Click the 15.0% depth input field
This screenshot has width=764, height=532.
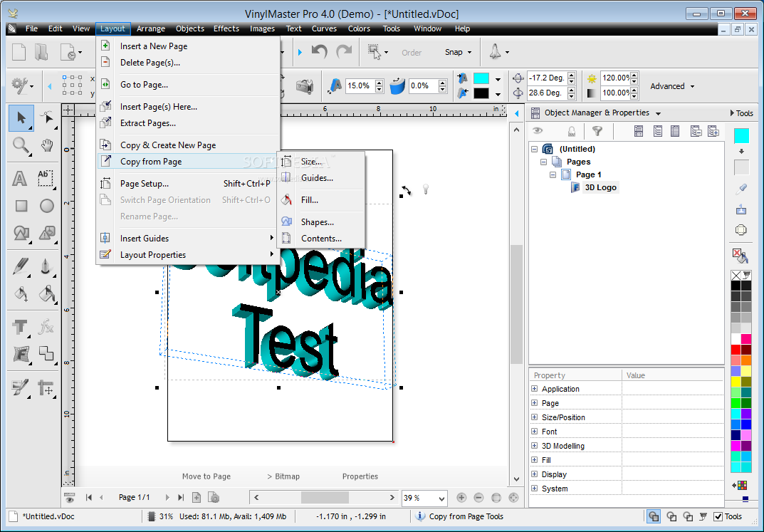(359, 85)
